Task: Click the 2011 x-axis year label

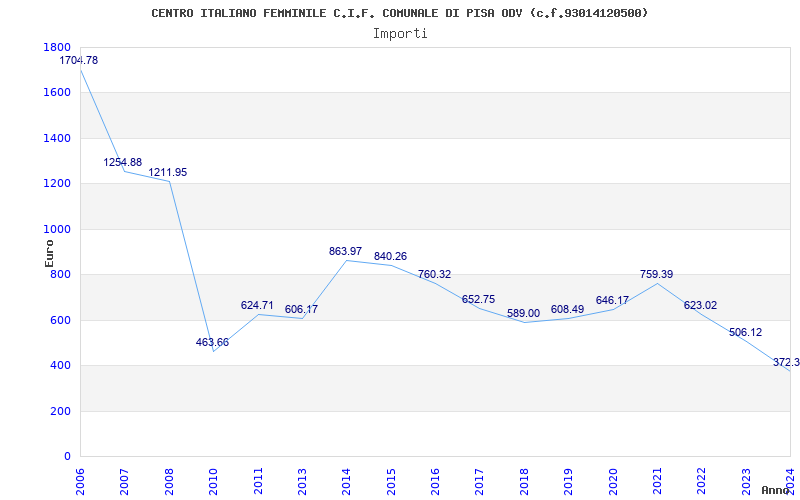Action: pyautogui.click(x=258, y=481)
